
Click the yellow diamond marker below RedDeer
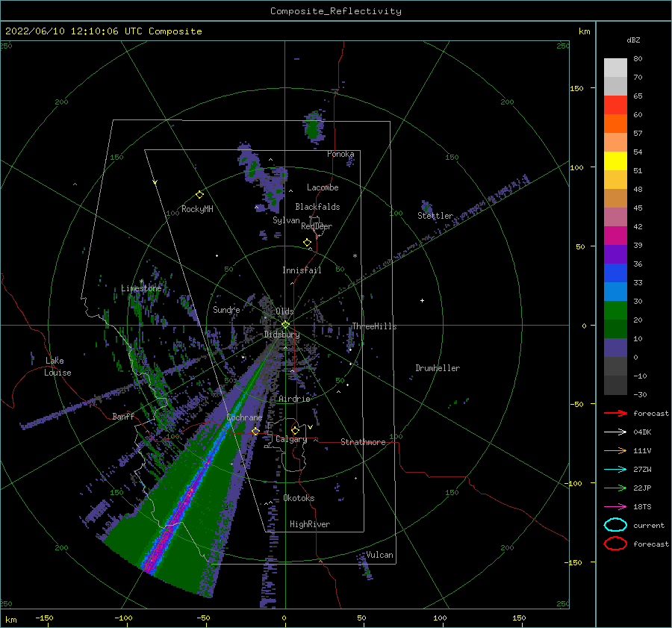(307, 243)
